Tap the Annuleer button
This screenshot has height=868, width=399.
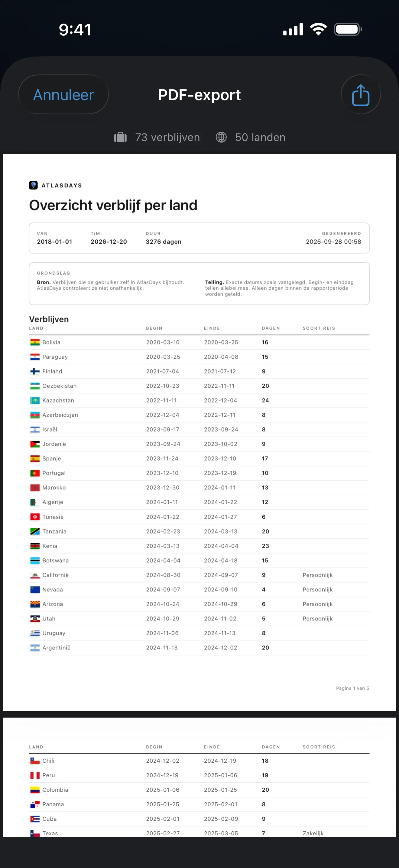pyautogui.click(x=63, y=95)
